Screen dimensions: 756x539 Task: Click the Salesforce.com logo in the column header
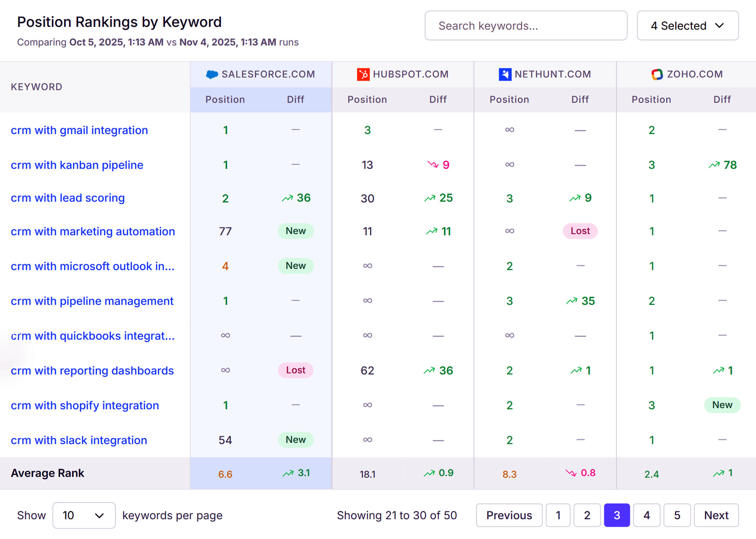(x=212, y=74)
